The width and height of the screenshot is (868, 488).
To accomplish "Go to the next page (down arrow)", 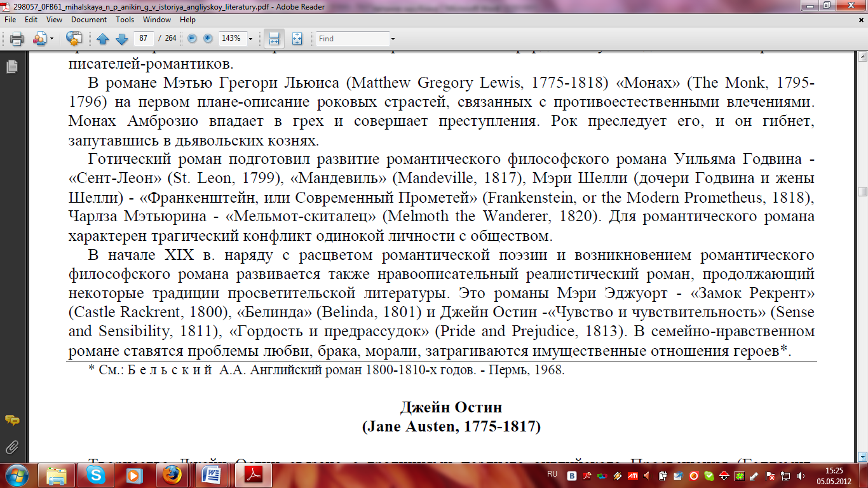I will [121, 39].
